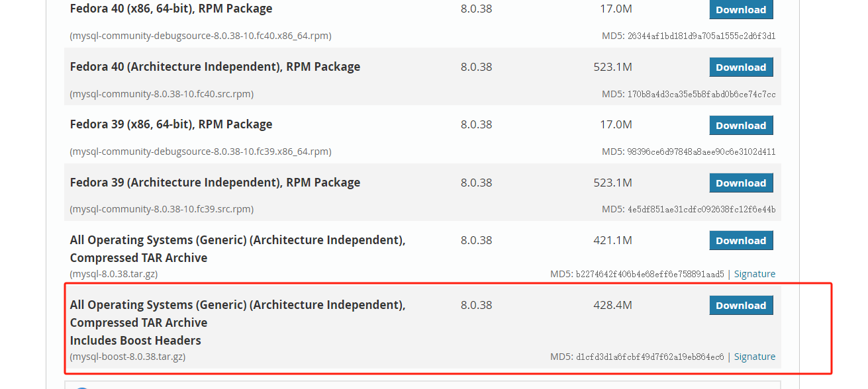This screenshot has width=868, height=389.
Task: Click the 523.1M size in Fedora 39 row
Action: click(613, 183)
